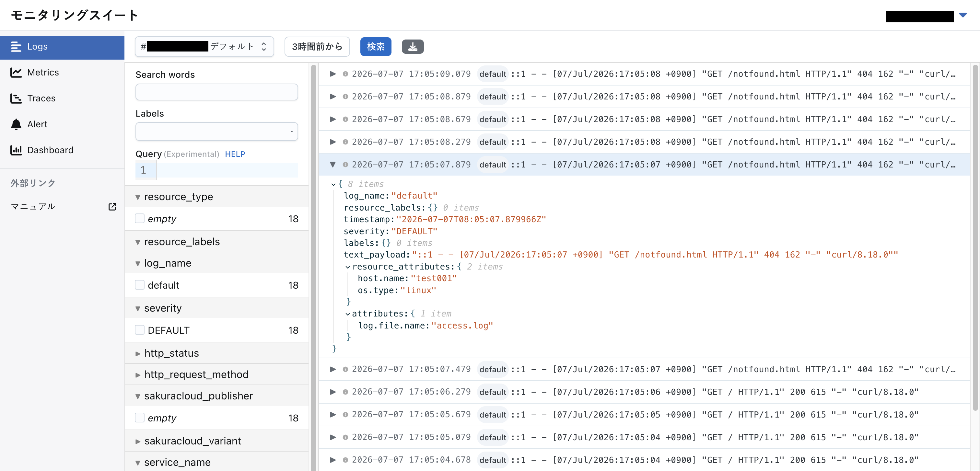Image resolution: width=980 pixels, height=471 pixels.
Task: Click the log.file.name value "access.log"
Action: point(462,326)
